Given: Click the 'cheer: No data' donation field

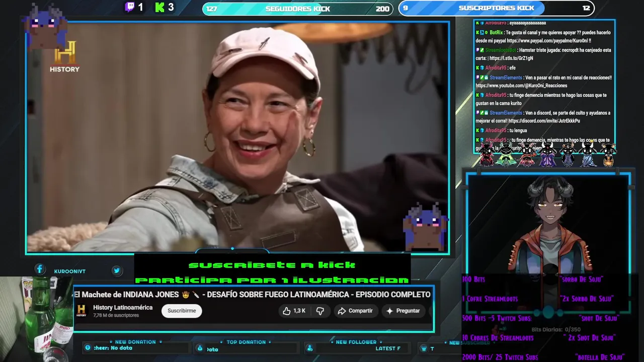Looking at the screenshot, I should click(113, 348).
